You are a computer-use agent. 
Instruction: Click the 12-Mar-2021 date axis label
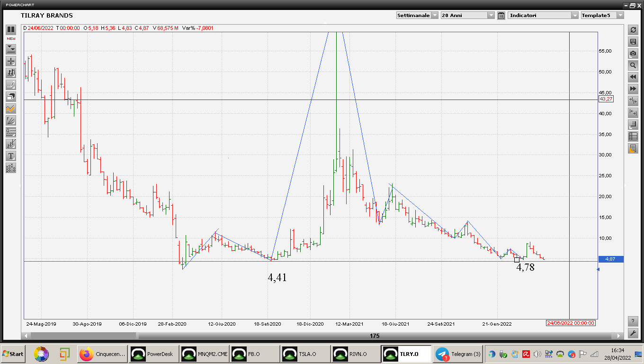(349, 324)
